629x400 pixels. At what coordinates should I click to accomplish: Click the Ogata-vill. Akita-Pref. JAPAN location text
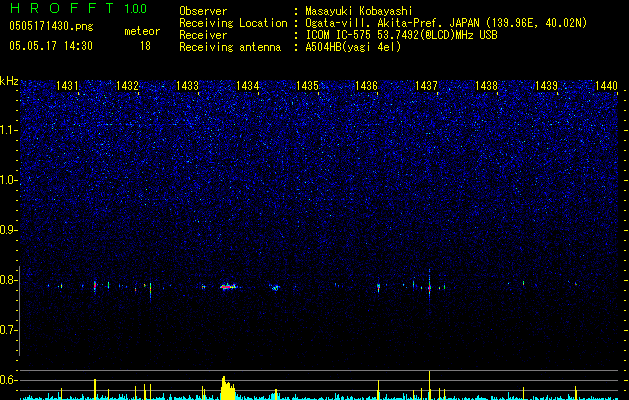(446, 23)
